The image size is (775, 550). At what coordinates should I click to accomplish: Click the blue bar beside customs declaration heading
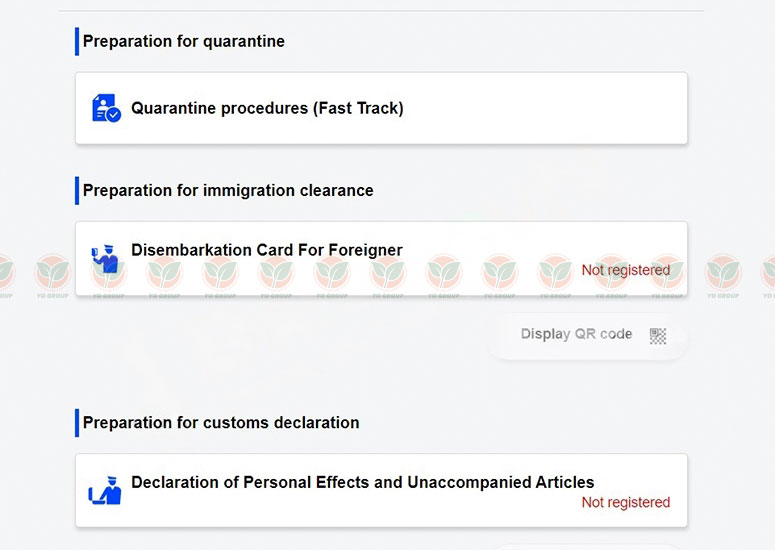click(77, 422)
